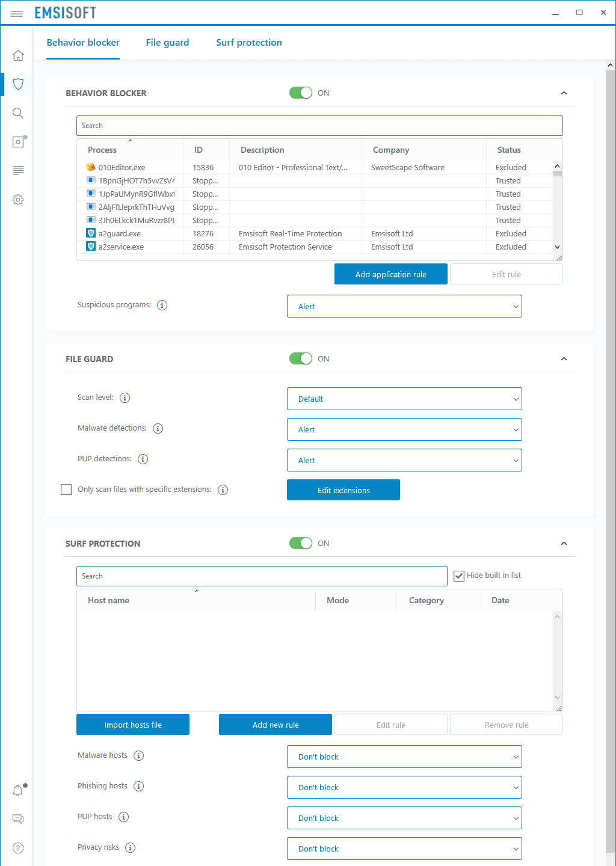Open the Privacy risks dropdown
The image size is (616, 866).
point(404,849)
